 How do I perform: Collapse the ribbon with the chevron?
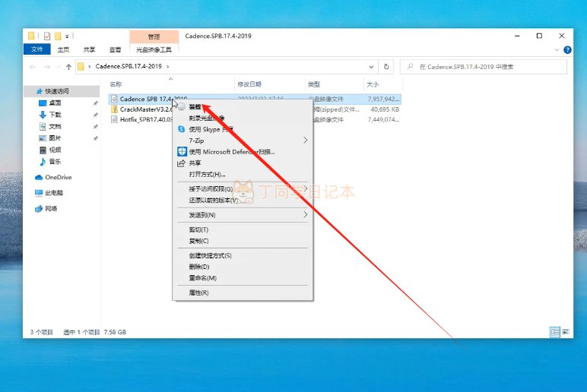coord(557,49)
